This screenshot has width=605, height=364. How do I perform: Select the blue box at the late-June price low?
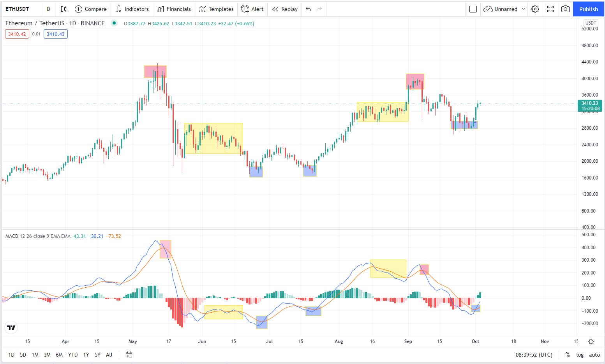tap(256, 172)
